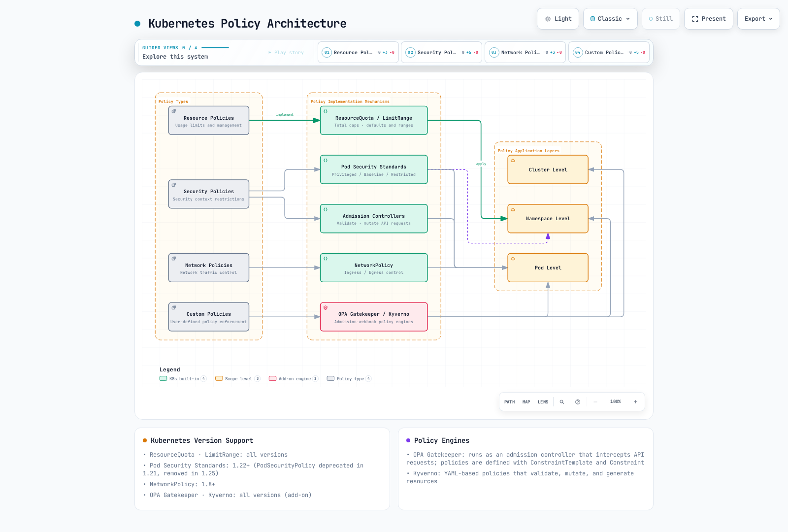Select the Pod Security Standards node

(x=374, y=170)
